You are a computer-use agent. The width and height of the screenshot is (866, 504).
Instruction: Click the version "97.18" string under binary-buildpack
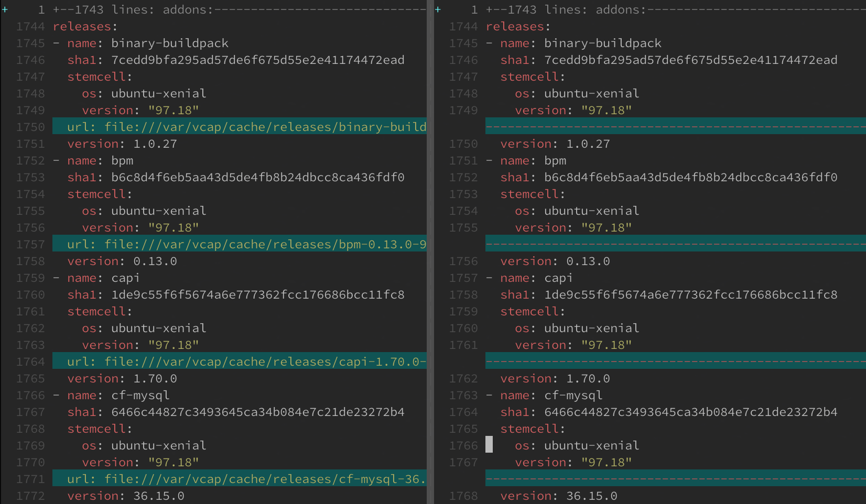coord(173,110)
